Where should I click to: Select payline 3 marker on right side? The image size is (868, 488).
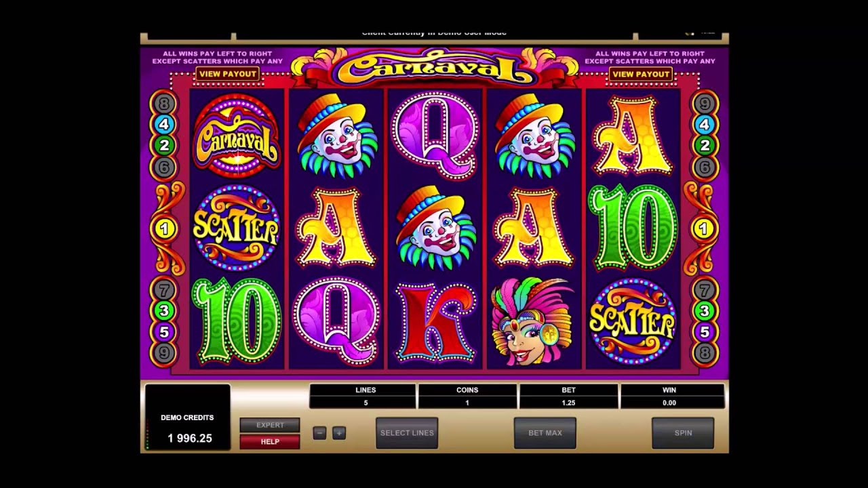coord(704,311)
